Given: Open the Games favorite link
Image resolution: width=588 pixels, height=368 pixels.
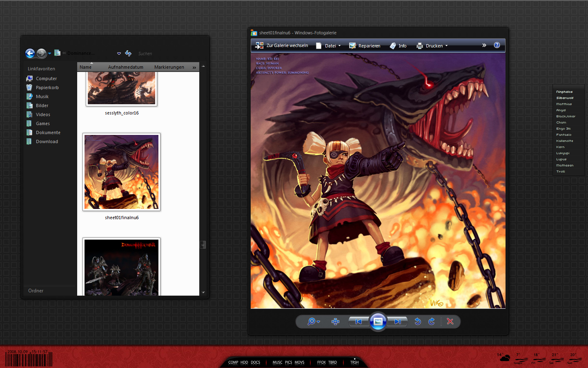Looking at the screenshot, I should coord(38,123).
